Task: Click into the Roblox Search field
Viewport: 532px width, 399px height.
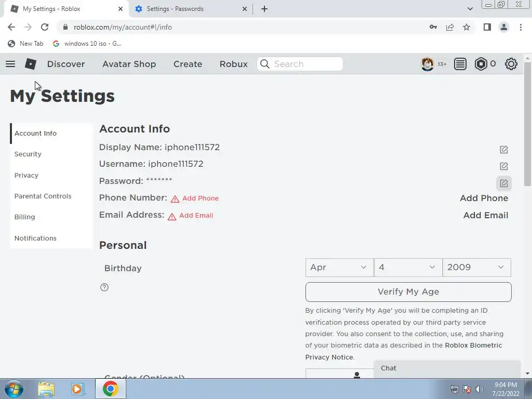Action: click(300, 64)
